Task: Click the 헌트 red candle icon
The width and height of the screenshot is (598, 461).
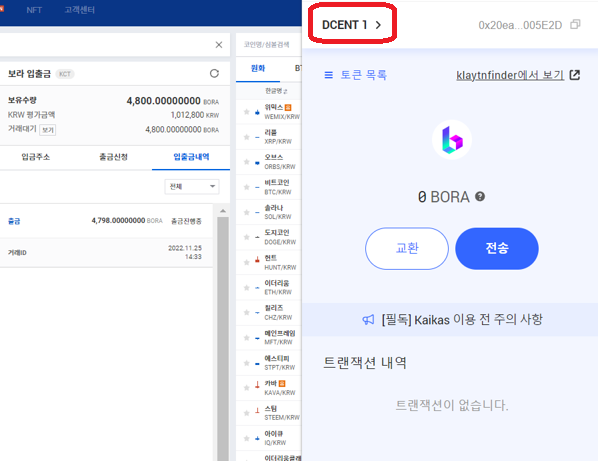Action: tap(257, 260)
